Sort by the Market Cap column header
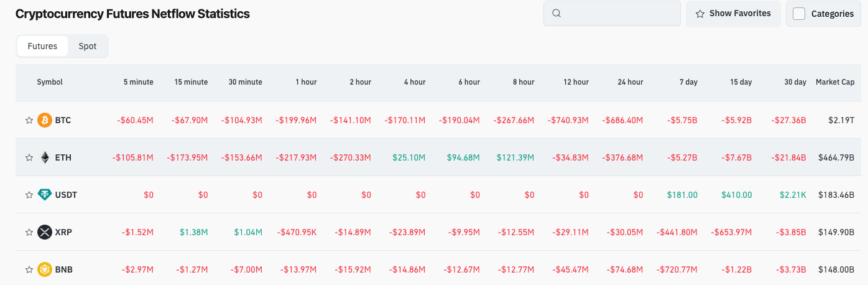This screenshot has height=285, width=868. 835,82
